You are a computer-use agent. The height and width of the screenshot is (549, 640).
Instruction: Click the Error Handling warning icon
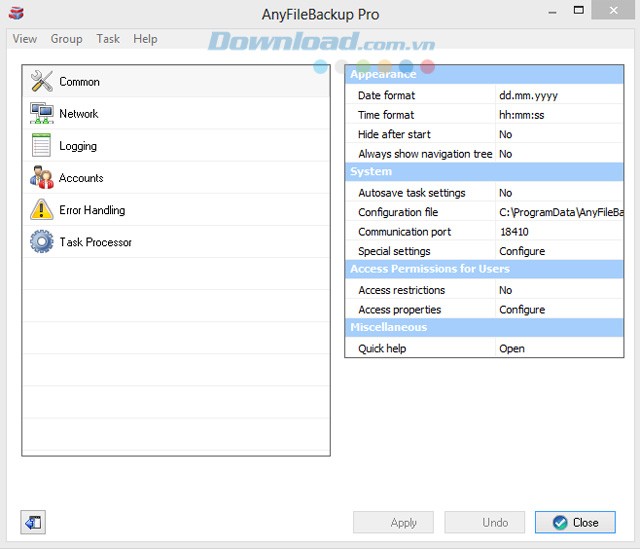pyautogui.click(x=41, y=209)
